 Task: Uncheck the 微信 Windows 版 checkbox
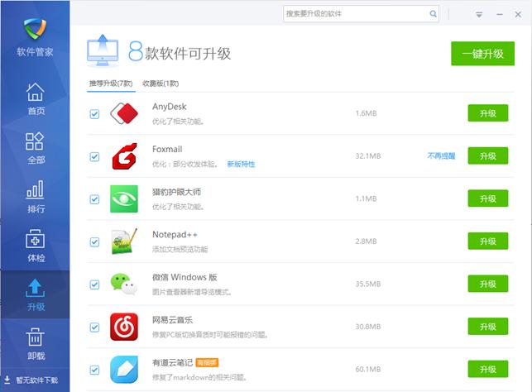coord(94,284)
